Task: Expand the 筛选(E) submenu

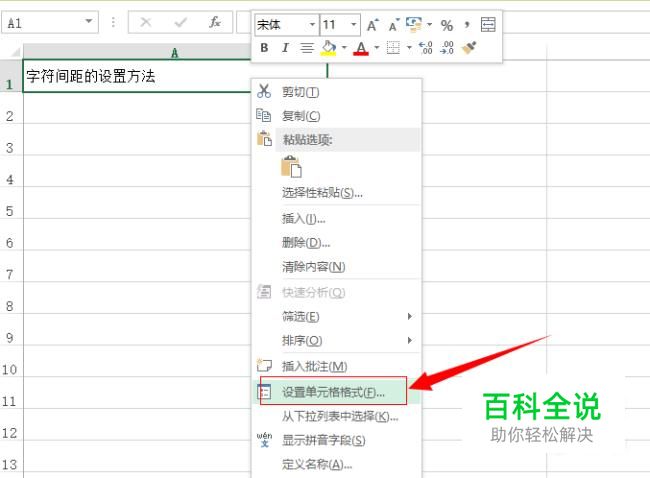Action: click(x=337, y=317)
